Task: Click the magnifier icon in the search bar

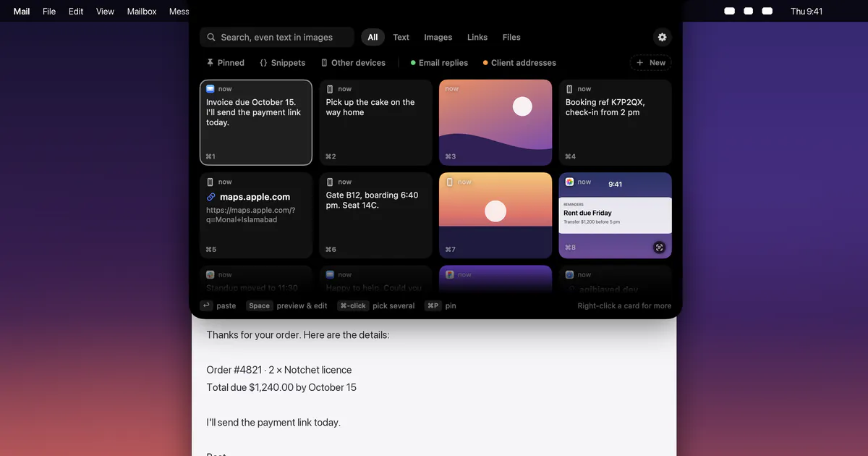Action: pos(211,37)
